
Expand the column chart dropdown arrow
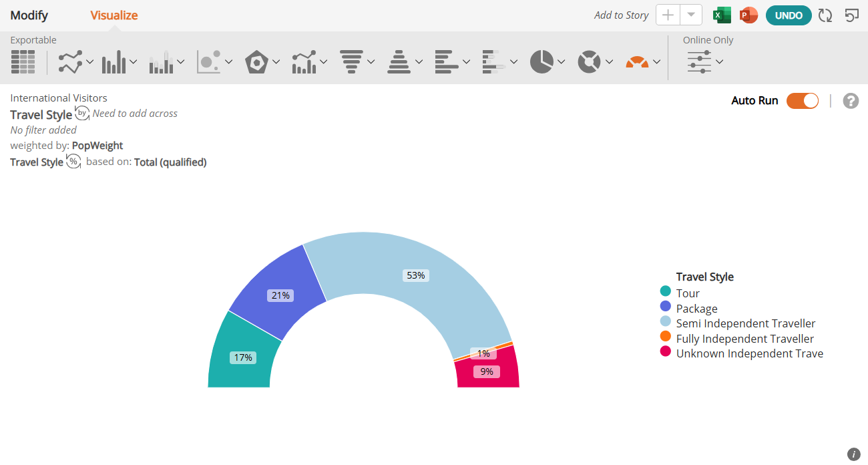(133, 62)
